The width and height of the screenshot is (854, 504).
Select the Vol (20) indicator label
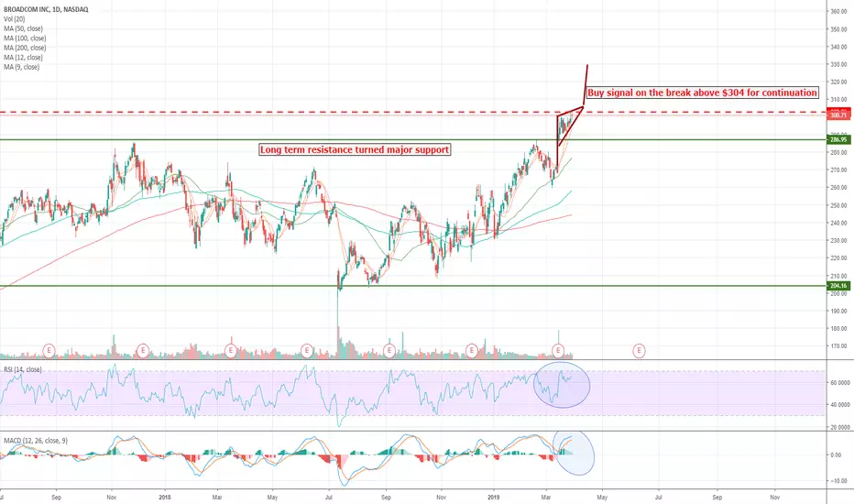(x=15, y=19)
